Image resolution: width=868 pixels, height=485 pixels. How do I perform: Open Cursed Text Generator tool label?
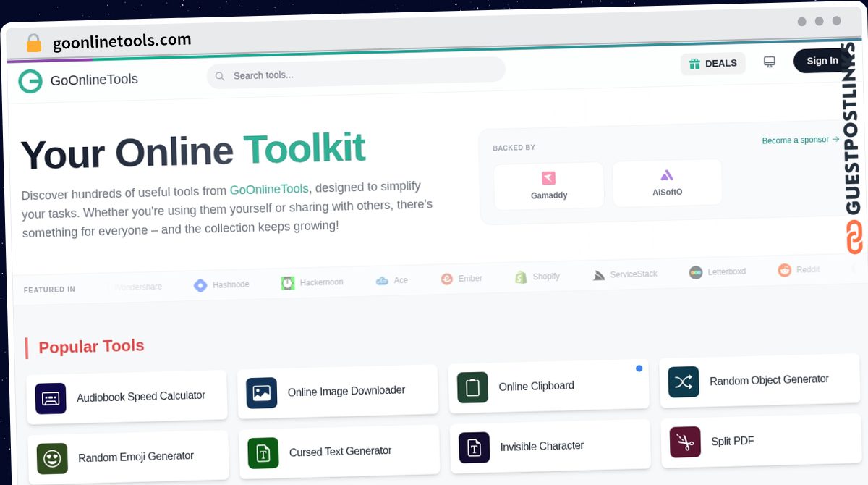point(341,451)
